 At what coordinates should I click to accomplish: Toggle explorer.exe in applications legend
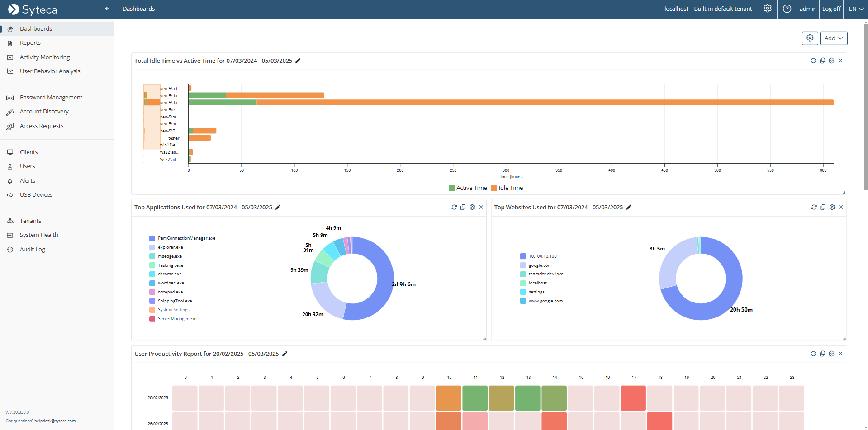170,247
